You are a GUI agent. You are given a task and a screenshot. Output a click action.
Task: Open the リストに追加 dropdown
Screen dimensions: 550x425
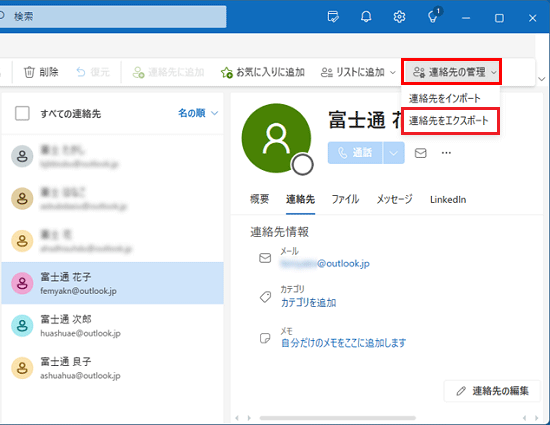coord(358,72)
